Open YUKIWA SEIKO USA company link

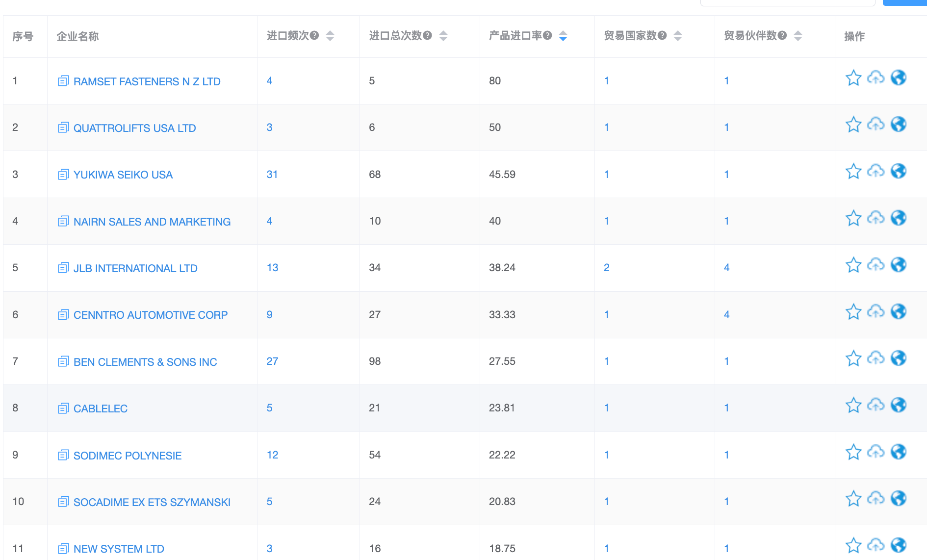tap(123, 175)
